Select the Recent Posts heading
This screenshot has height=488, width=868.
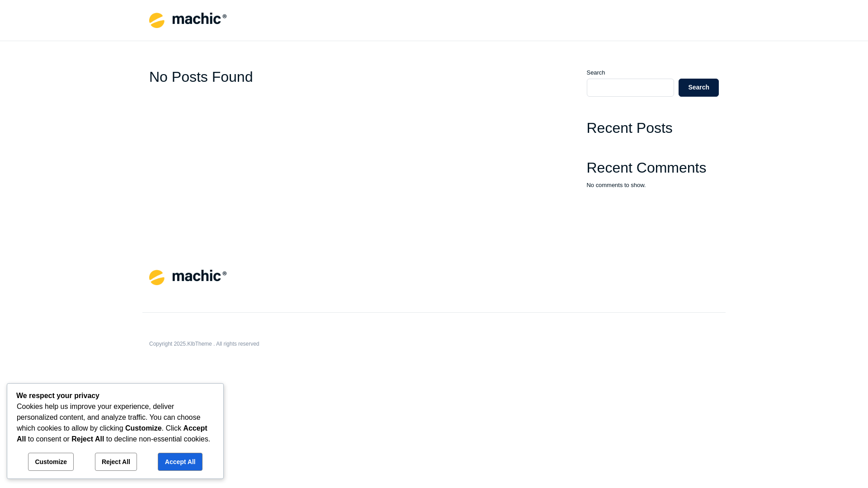point(629,128)
